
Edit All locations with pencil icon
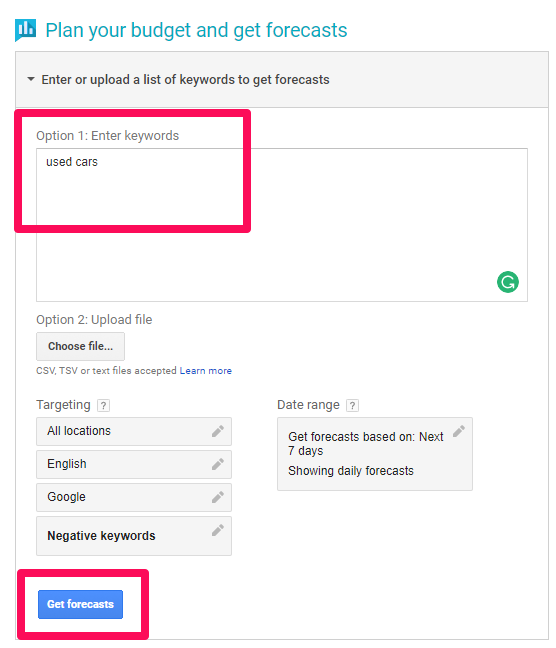point(218,431)
